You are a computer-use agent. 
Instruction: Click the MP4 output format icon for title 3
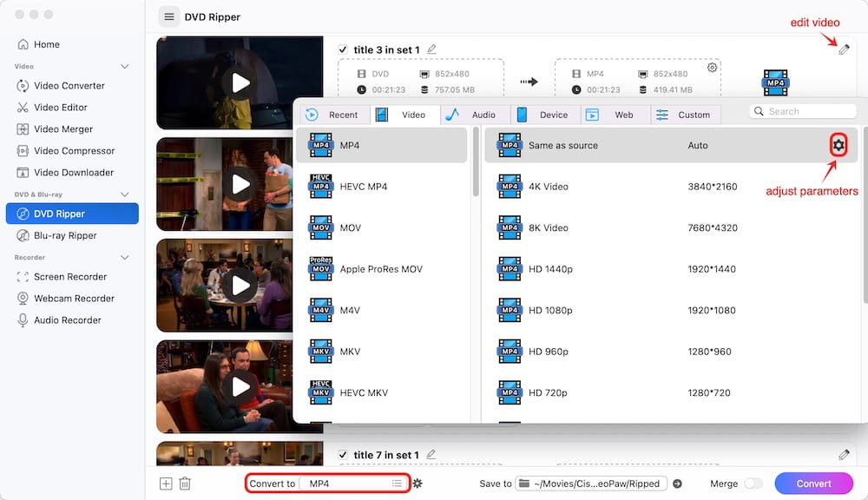[x=775, y=83]
